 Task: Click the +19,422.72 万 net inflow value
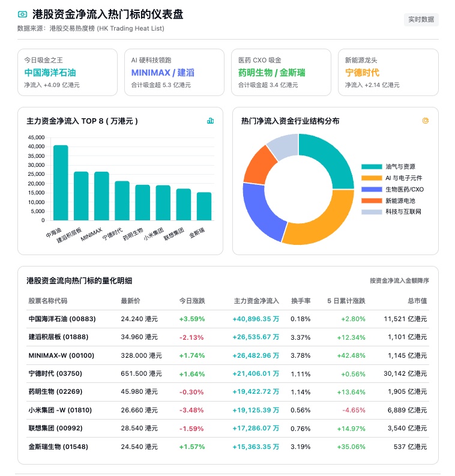pos(256,391)
